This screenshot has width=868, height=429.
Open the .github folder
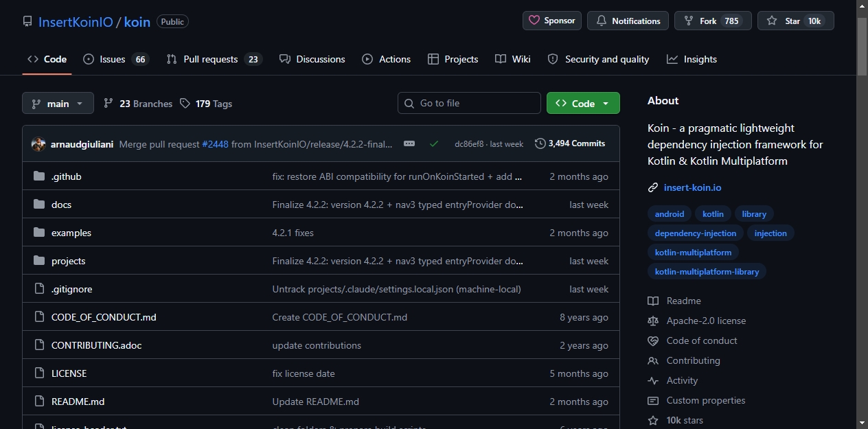pos(67,176)
